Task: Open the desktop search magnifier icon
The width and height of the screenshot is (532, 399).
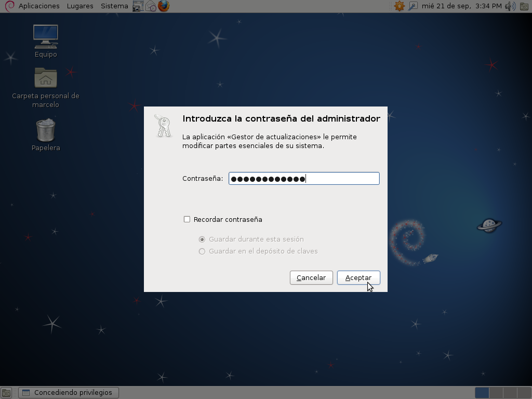Action: pos(412,6)
